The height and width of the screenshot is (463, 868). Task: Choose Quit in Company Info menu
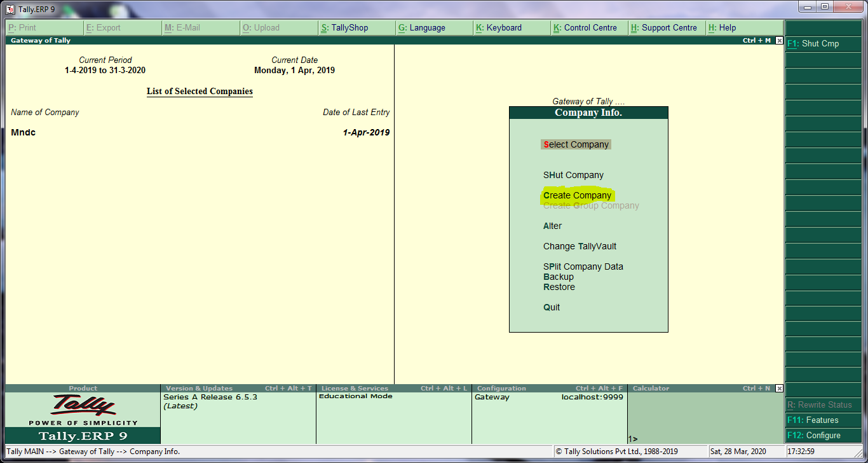552,307
